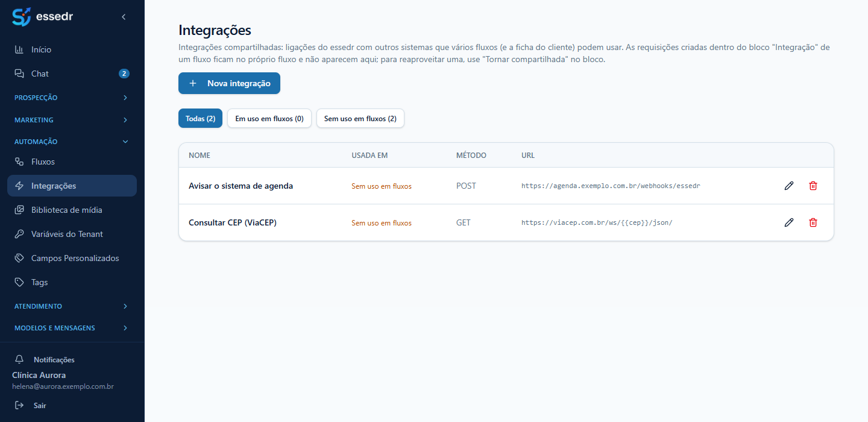Click the Avisar o sistema de agenda name
This screenshot has width=868, height=422.
point(241,186)
